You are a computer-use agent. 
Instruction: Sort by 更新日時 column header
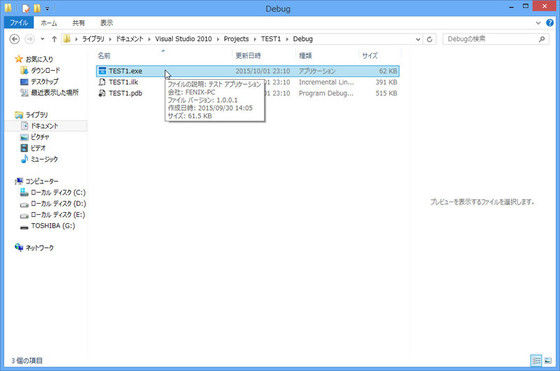(248, 56)
